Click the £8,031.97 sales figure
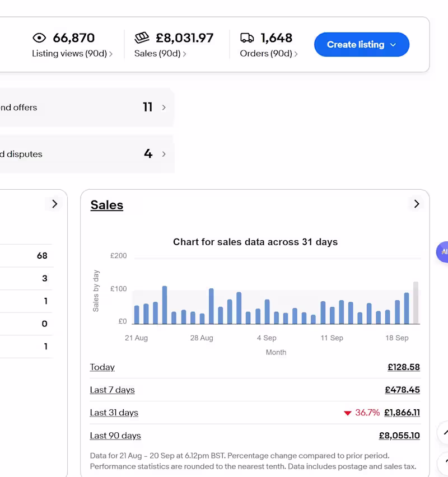This screenshot has height=477, width=448. (x=184, y=38)
